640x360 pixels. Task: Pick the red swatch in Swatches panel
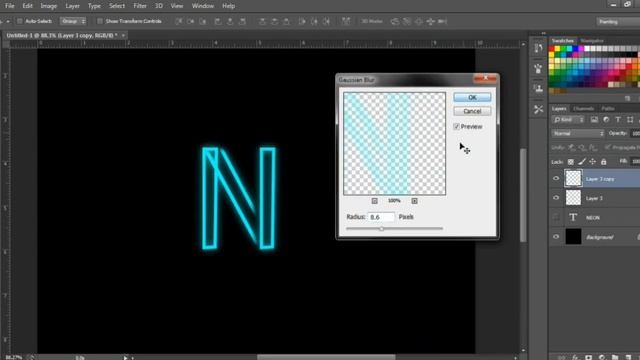pos(552,49)
